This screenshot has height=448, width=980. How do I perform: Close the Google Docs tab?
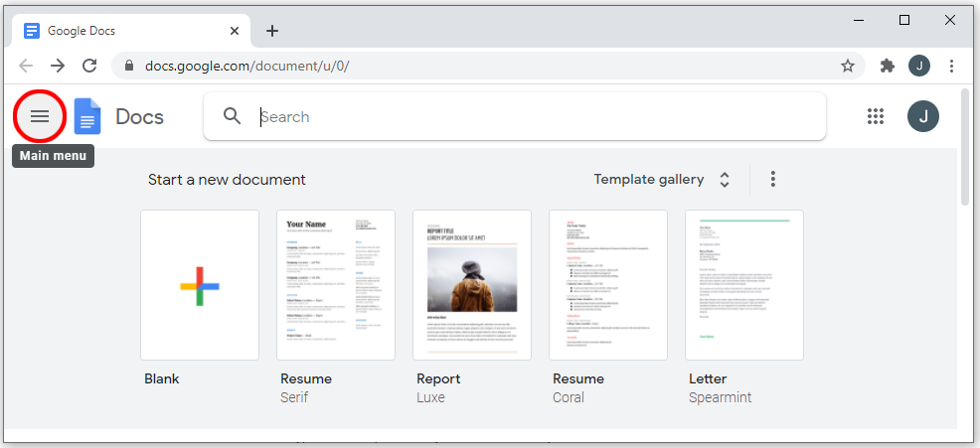point(235,31)
